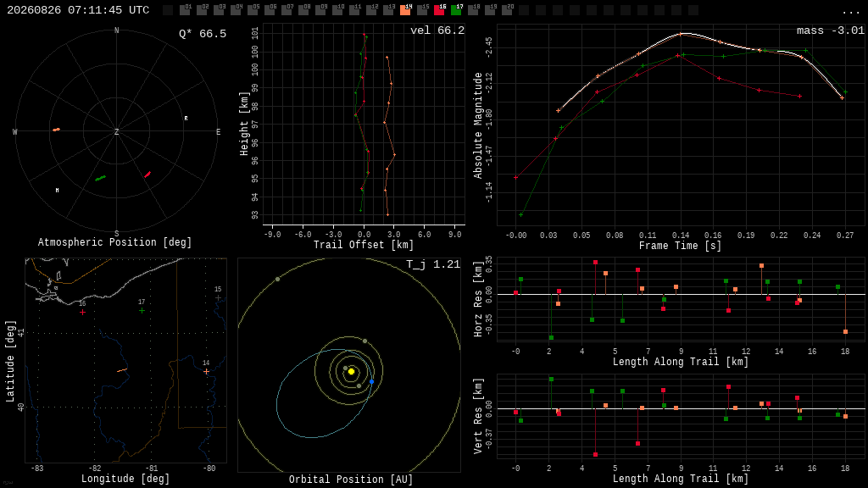Viewport: 868px width, 488px height.
Task: Click the Q* 66.5 label
Action: tap(203, 34)
